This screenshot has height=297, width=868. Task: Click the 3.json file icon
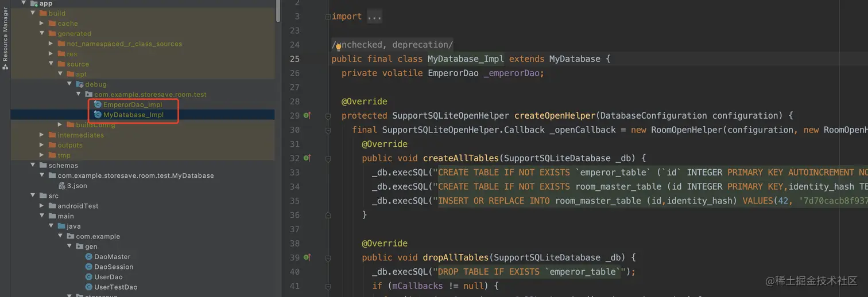pos(61,186)
